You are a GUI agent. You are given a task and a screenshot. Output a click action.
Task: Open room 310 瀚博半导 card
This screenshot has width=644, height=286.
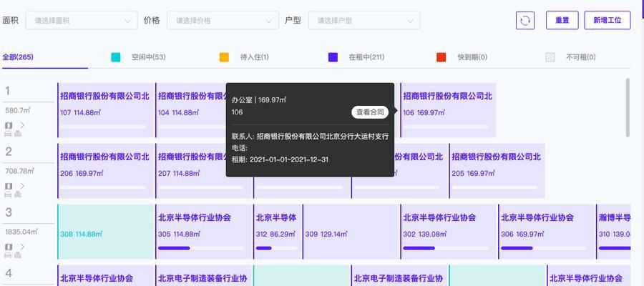point(613,232)
